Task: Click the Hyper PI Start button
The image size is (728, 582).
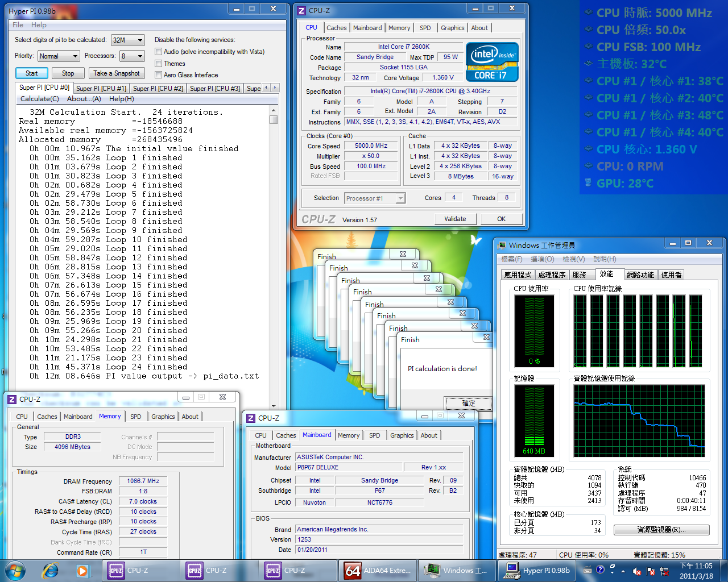Action: click(32, 73)
